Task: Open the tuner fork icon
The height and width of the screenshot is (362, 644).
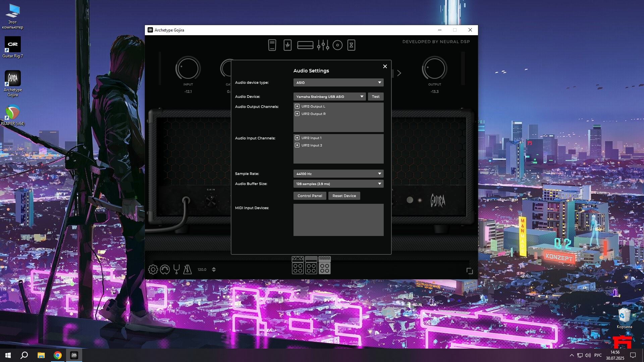Action: 176,269
